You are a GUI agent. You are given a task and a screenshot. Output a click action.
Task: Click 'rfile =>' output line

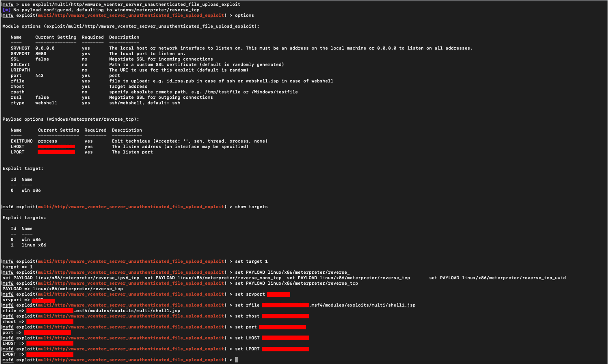click(91, 311)
